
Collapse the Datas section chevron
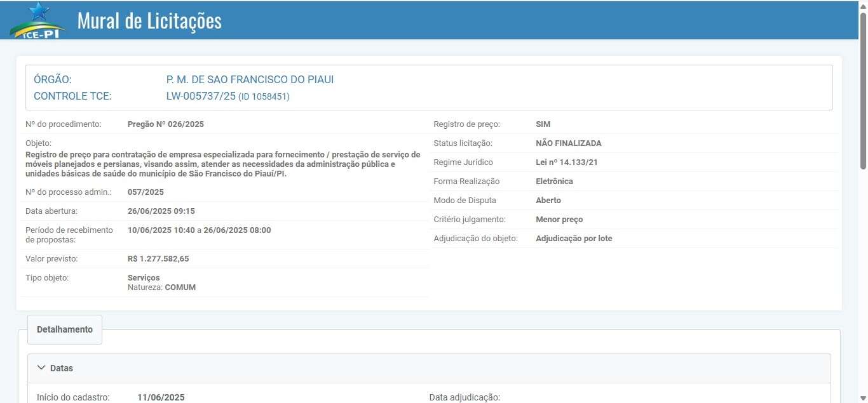pos(41,367)
